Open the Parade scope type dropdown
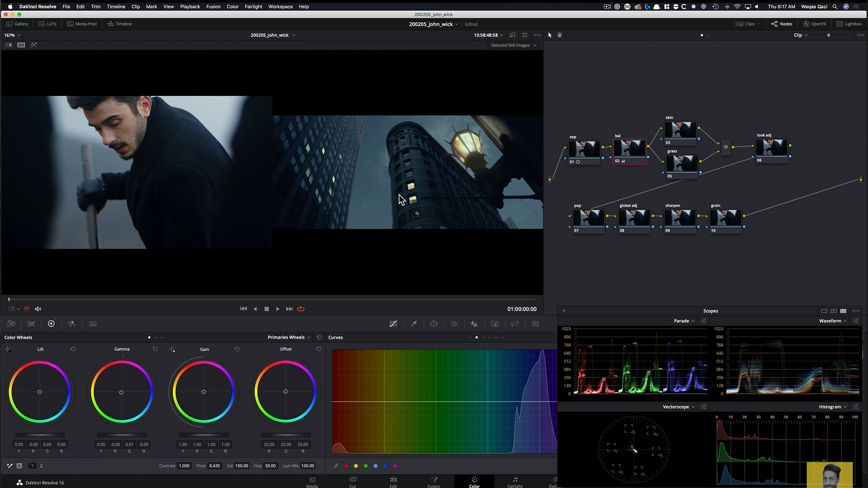The height and width of the screenshot is (488, 868). coord(684,321)
